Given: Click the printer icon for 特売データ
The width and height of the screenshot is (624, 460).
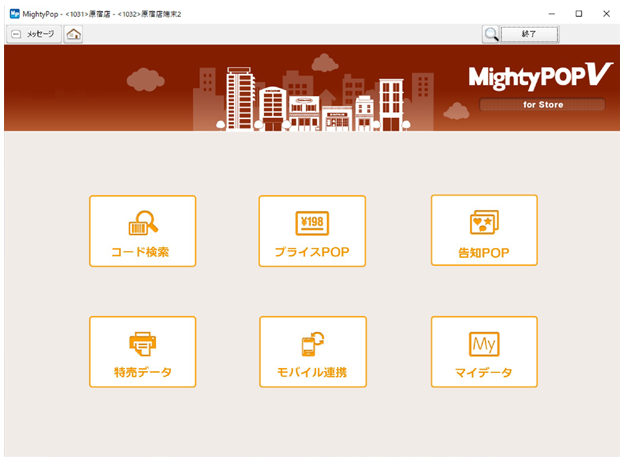Looking at the screenshot, I should [x=142, y=344].
